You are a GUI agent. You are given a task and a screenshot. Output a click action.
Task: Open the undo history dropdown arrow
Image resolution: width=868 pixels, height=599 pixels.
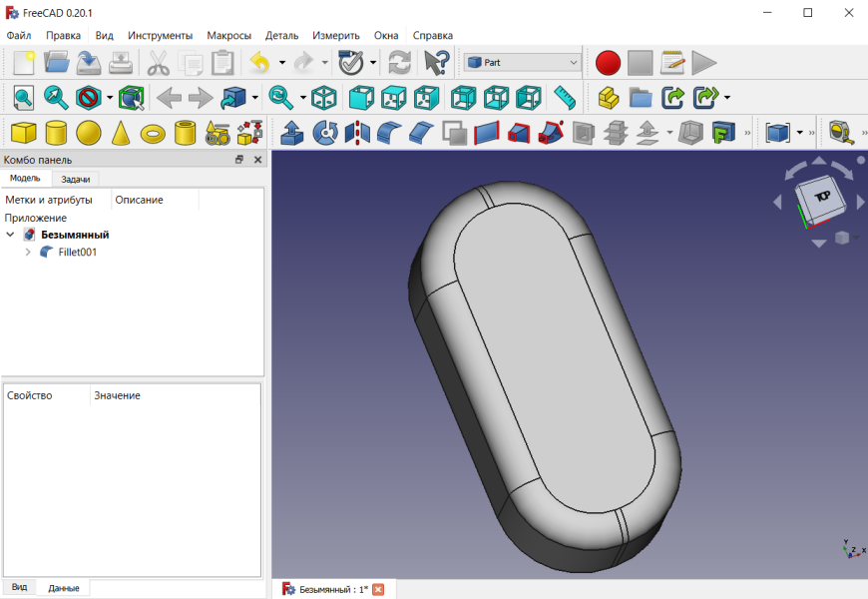pyautogui.click(x=281, y=63)
